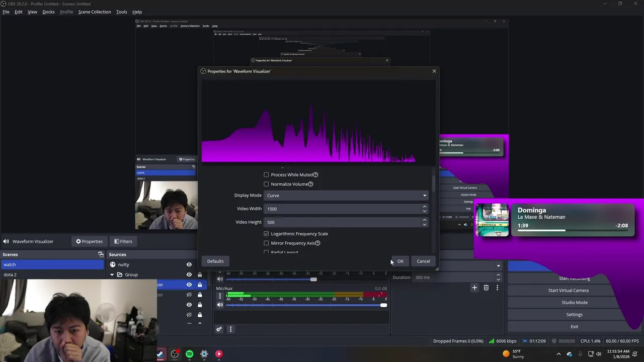Hide the highlighted Waveform Visualizer source

click(x=189, y=285)
